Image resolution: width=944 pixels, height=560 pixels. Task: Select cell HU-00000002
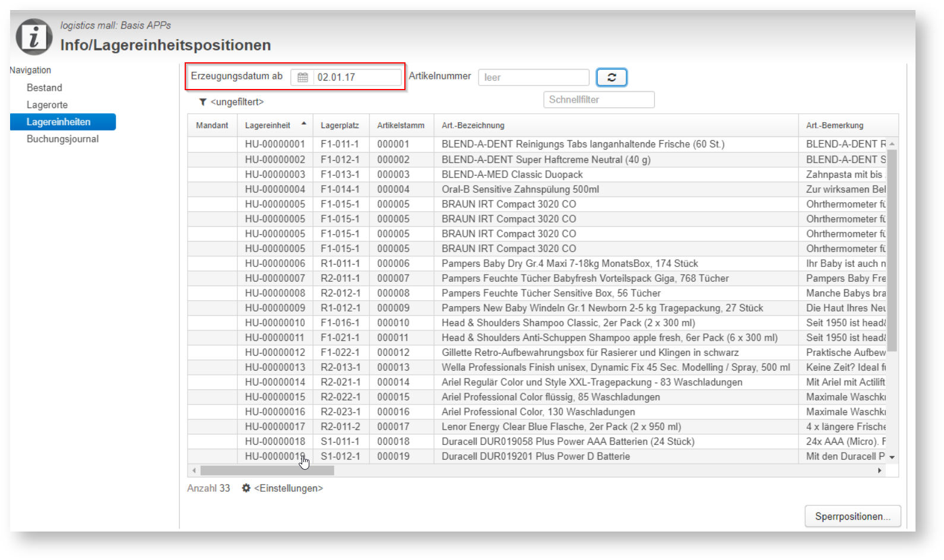click(x=275, y=160)
